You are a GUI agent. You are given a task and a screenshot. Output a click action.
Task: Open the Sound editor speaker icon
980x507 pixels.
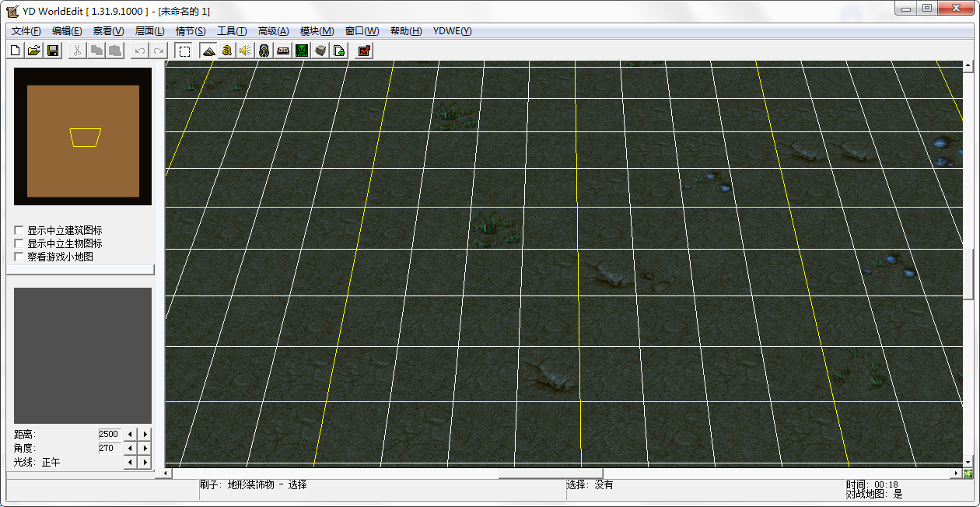click(245, 51)
